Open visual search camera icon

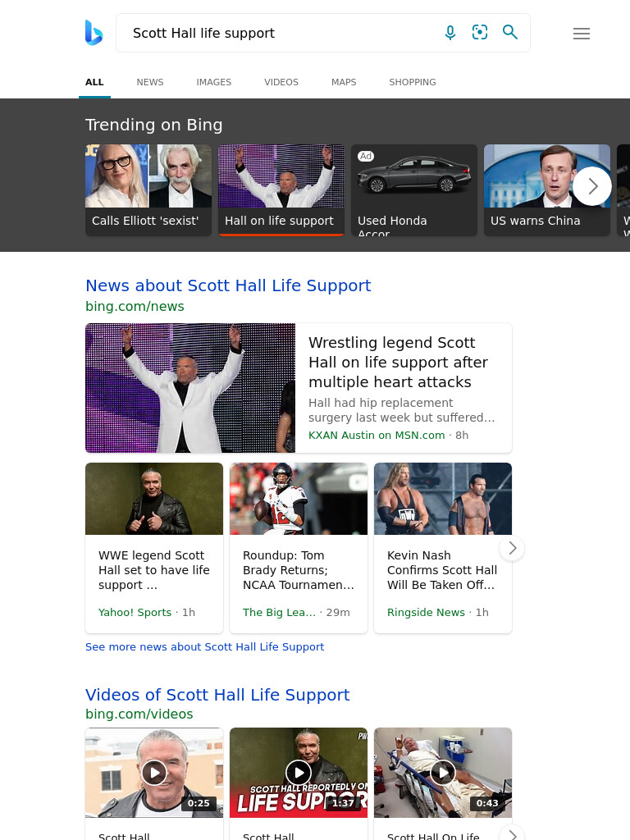click(x=480, y=33)
